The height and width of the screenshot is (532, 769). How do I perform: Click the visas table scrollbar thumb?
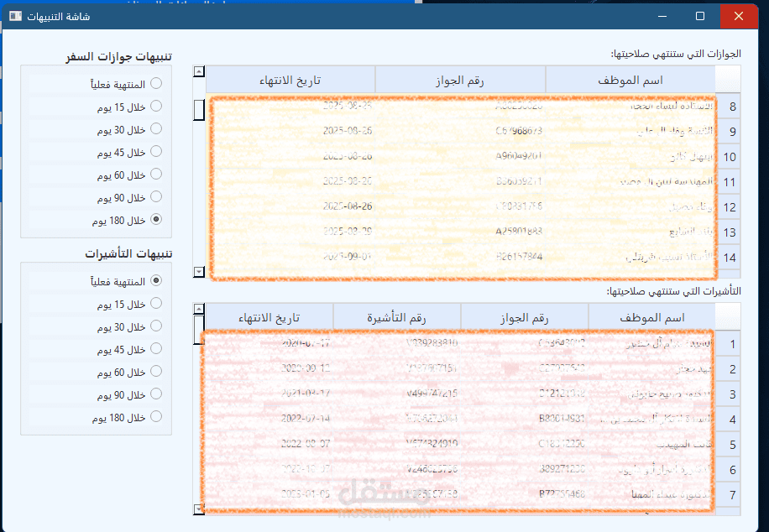pos(199,330)
